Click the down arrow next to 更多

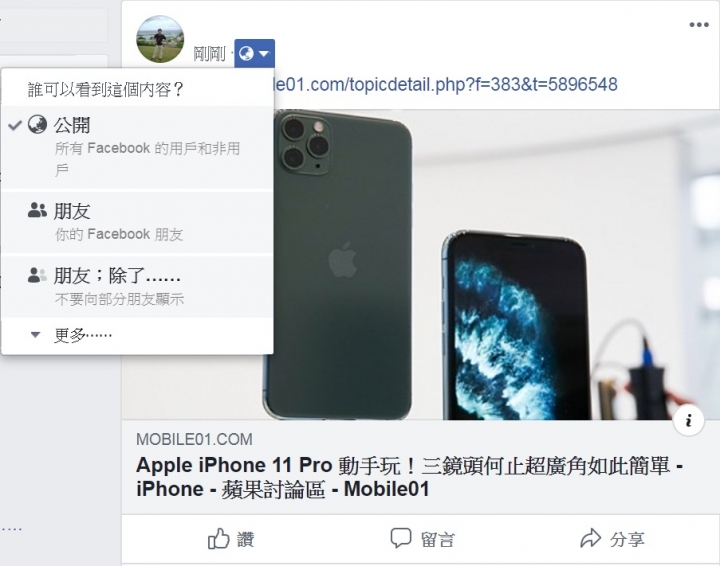pyautogui.click(x=35, y=335)
